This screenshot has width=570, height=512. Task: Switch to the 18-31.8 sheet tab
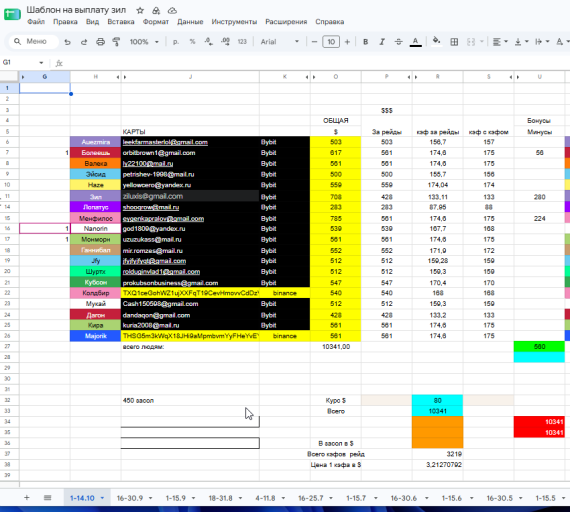[x=220, y=498]
